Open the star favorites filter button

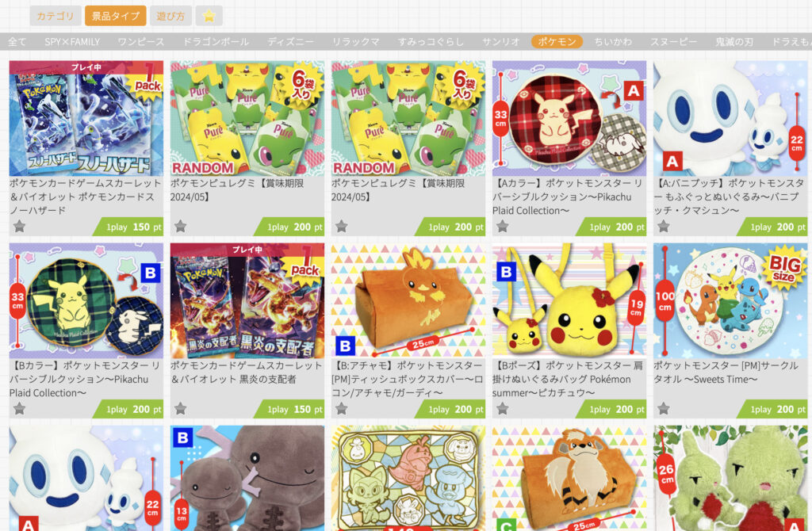(x=209, y=16)
